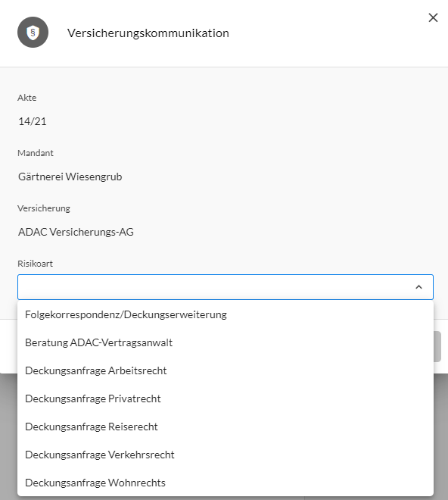
Task: Click the Versicherungskommunikation dialog title
Action: pos(148,33)
